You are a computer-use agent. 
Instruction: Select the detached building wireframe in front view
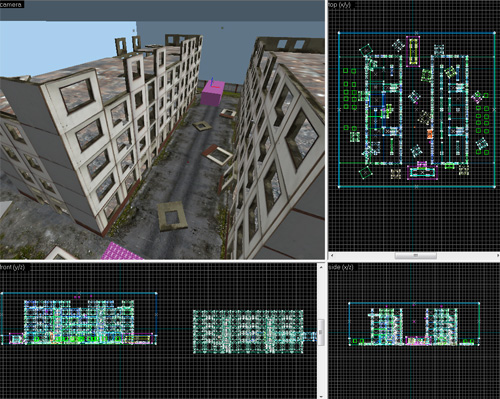click(x=248, y=332)
